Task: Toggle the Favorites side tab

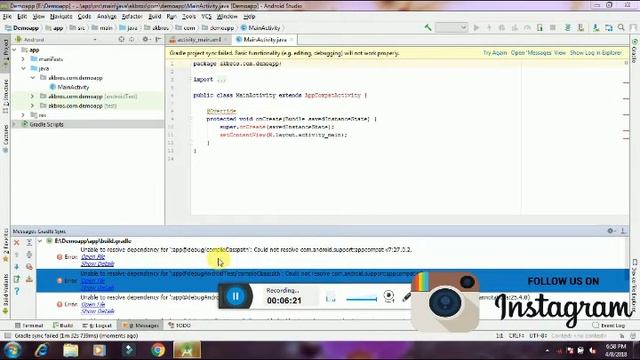Action: coord(5,245)
